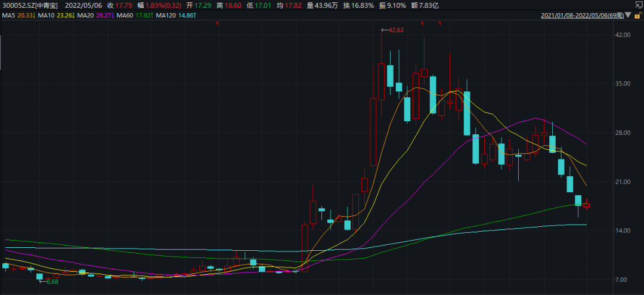Click the pop-out window icon at top right

(637, 4)
